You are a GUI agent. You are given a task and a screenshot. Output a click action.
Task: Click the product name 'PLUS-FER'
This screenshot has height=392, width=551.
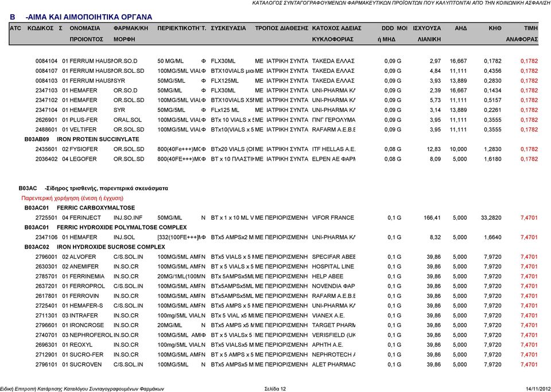pos(84,120)
